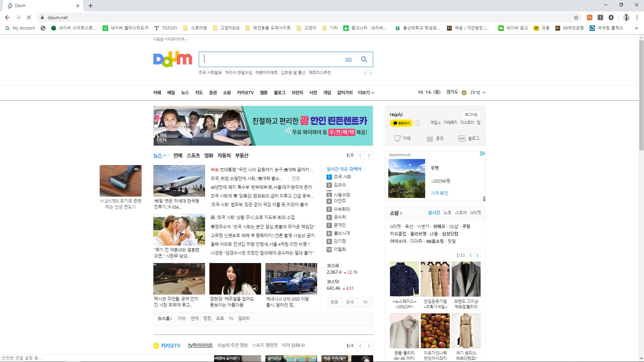Image resolution: width=644 pixels, height=362 pixels.
Task: Open the 증권 shortcut in login box
Action: tap(435, 138)
